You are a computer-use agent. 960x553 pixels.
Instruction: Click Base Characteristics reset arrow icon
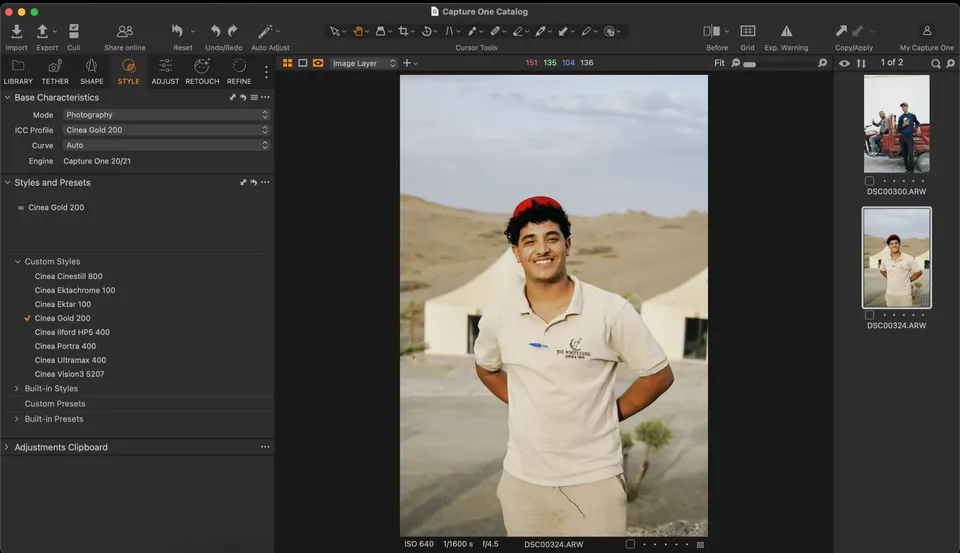243,97
